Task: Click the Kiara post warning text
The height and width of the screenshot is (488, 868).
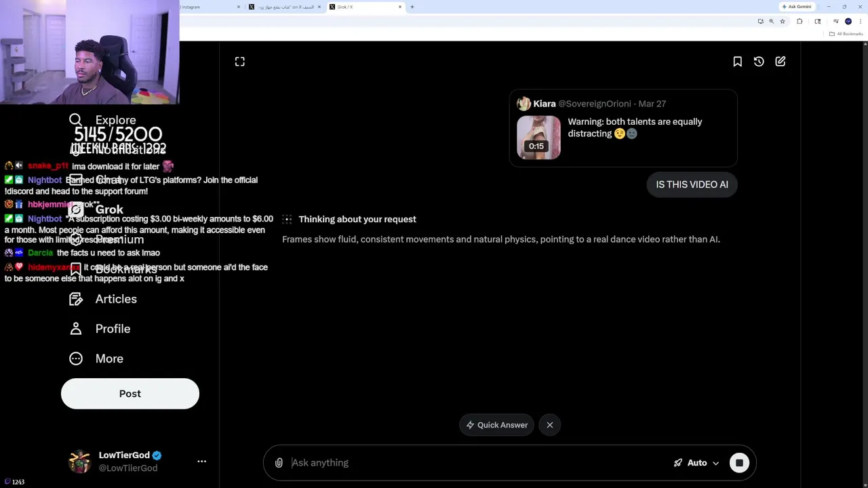Action: [635, 127]
